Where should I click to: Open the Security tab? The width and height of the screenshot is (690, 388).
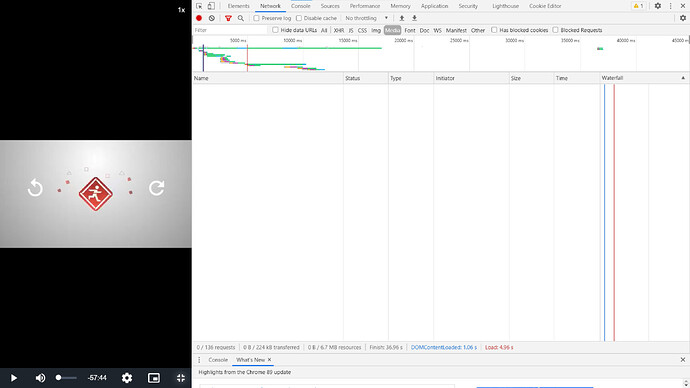[x=468, y=6]
